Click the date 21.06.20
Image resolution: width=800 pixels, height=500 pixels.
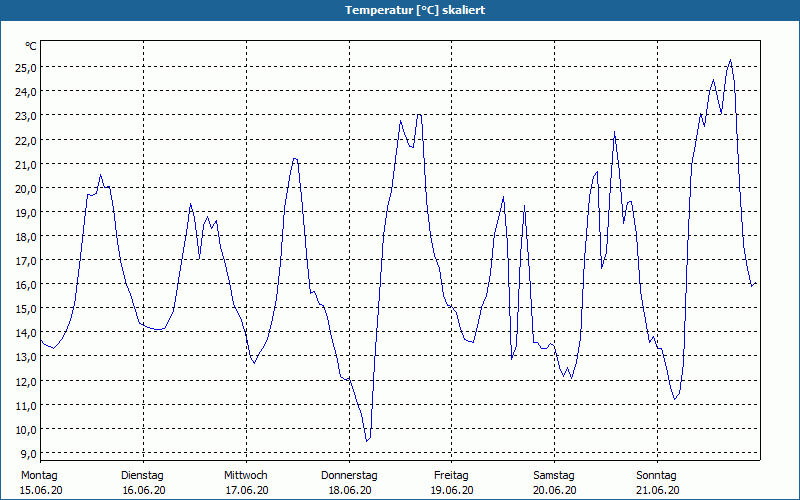click(x=658, y=490)
